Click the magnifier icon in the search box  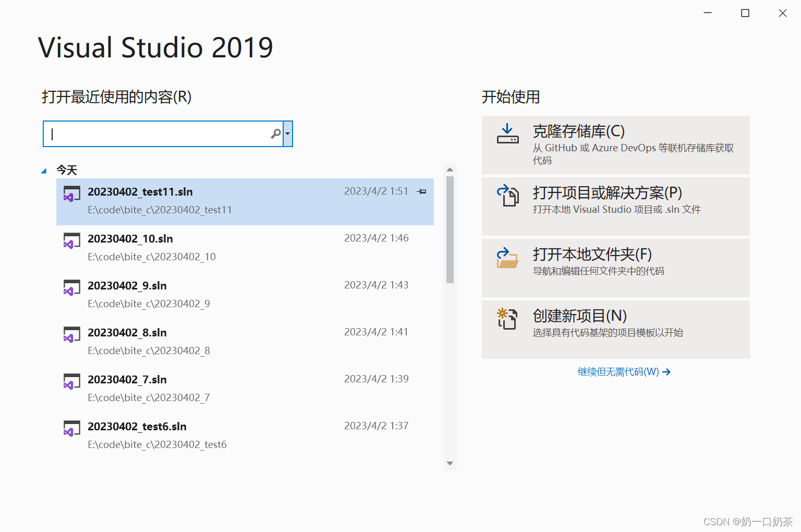click(x=275, y=134)
